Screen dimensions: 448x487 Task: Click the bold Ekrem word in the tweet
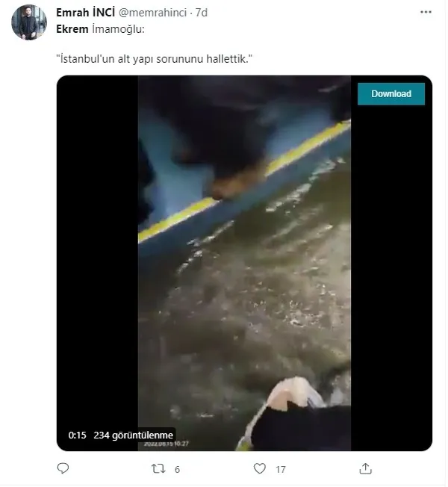click(x=72, y=29)
